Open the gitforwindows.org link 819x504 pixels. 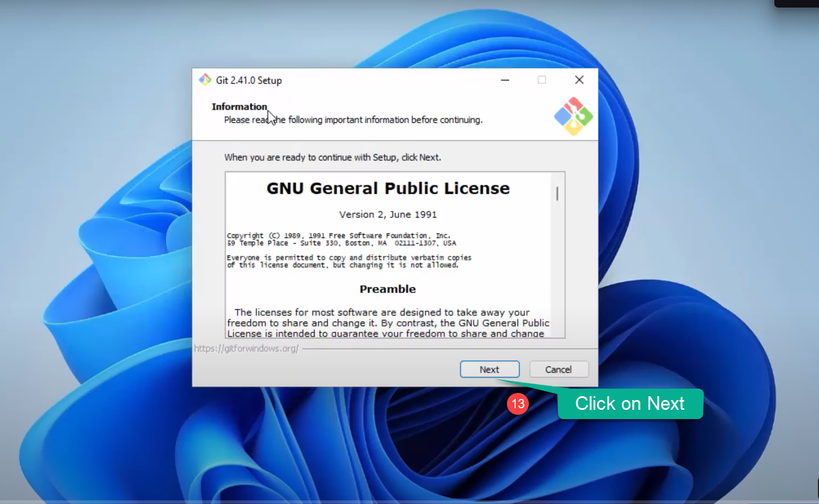247,348
